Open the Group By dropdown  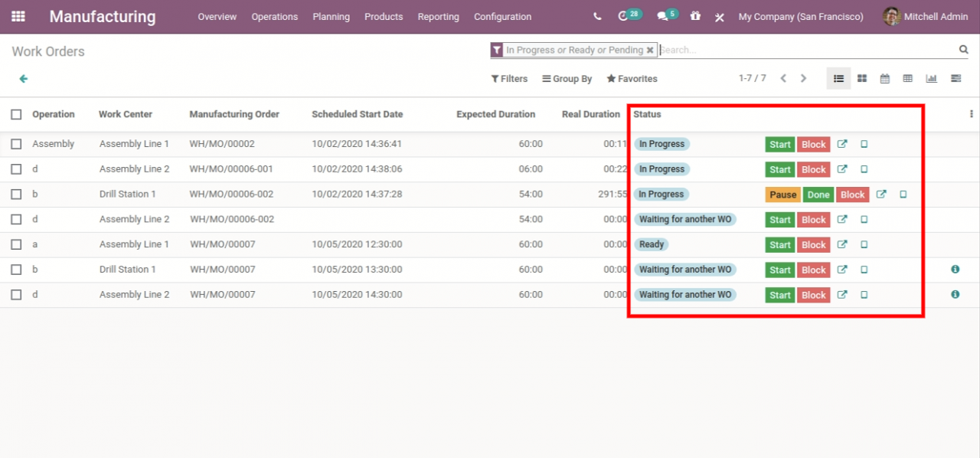(x=567, y=78)
